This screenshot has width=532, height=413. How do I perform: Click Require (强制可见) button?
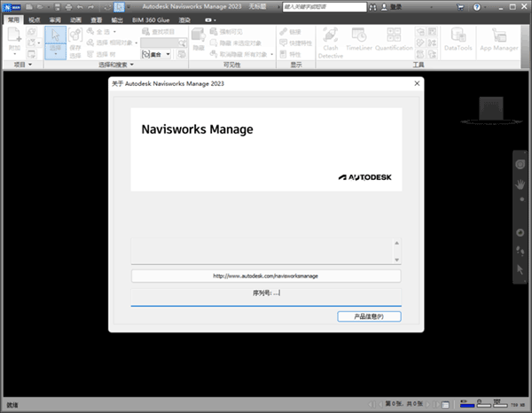point(226,32)
